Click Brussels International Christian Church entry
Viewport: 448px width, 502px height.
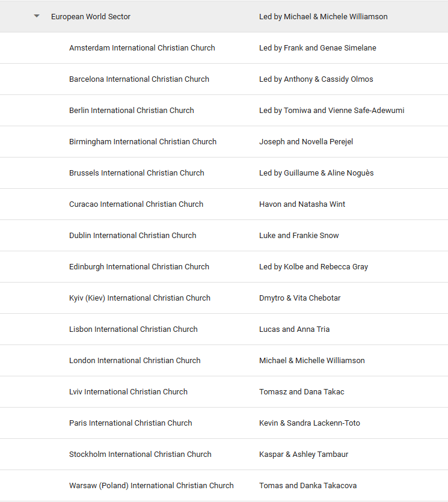coord(137,173)
